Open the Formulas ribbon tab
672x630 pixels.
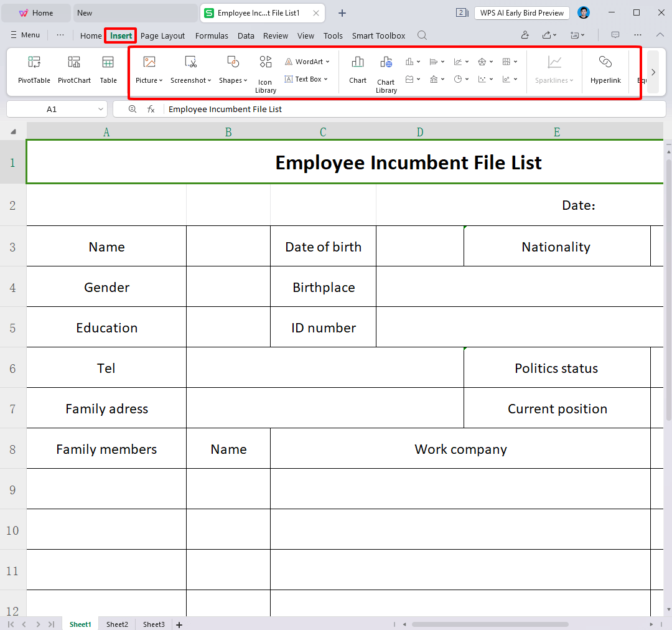click(x=212, y=35)
